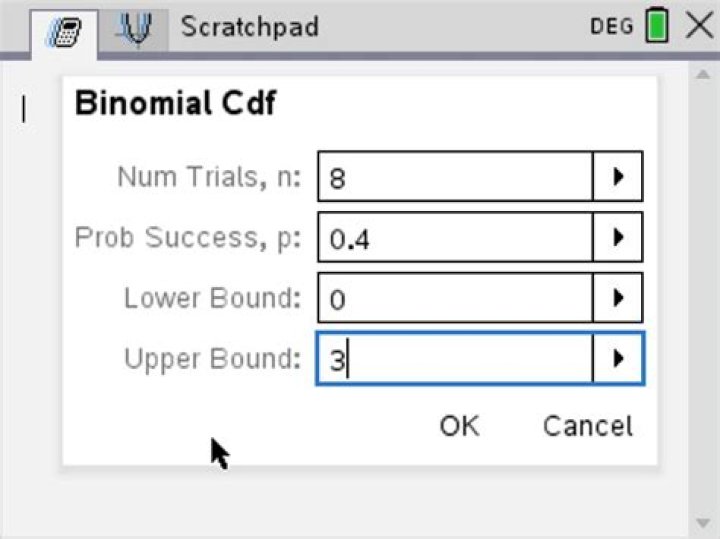Close the Scratchpad with the X
Image resolution: width=720 pixels, height=539 pixels.
click(x=699, y=26)
